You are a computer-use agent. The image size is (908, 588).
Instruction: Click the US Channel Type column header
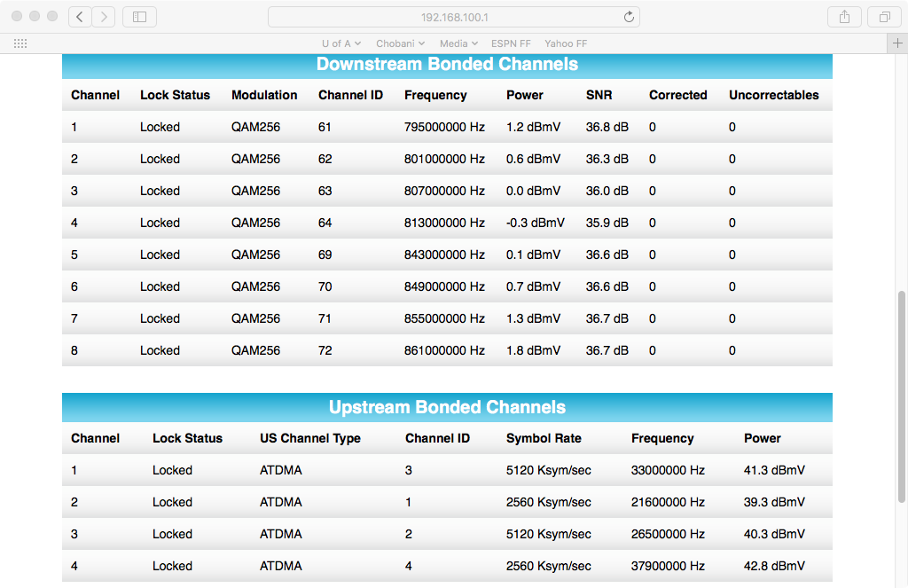coord(309,438)
